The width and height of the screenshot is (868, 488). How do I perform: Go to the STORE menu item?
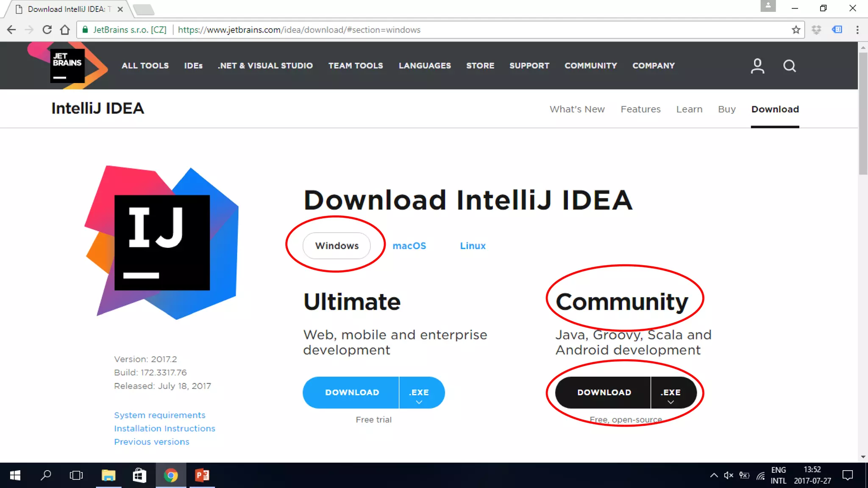click(x=480, y=66)
